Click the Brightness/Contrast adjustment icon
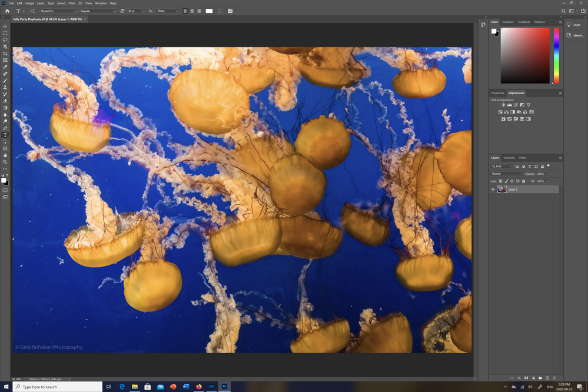 tap(503, 105)
